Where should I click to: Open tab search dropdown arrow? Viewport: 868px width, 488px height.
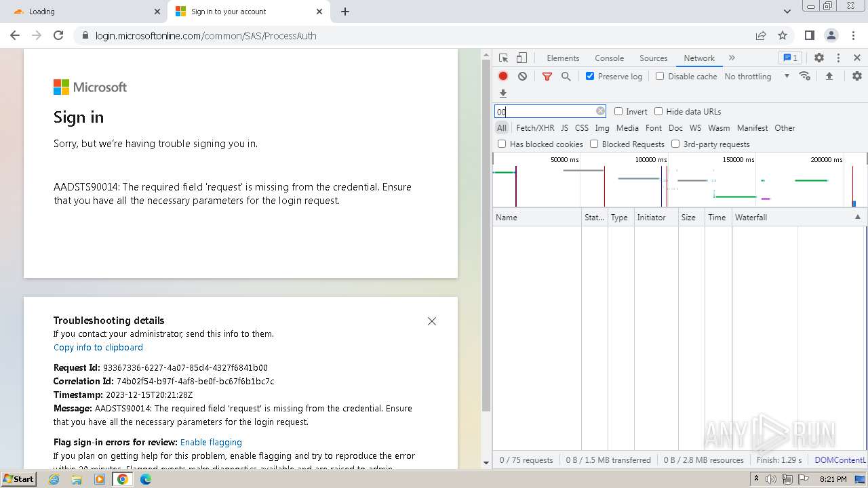click(x=787, y=12)
